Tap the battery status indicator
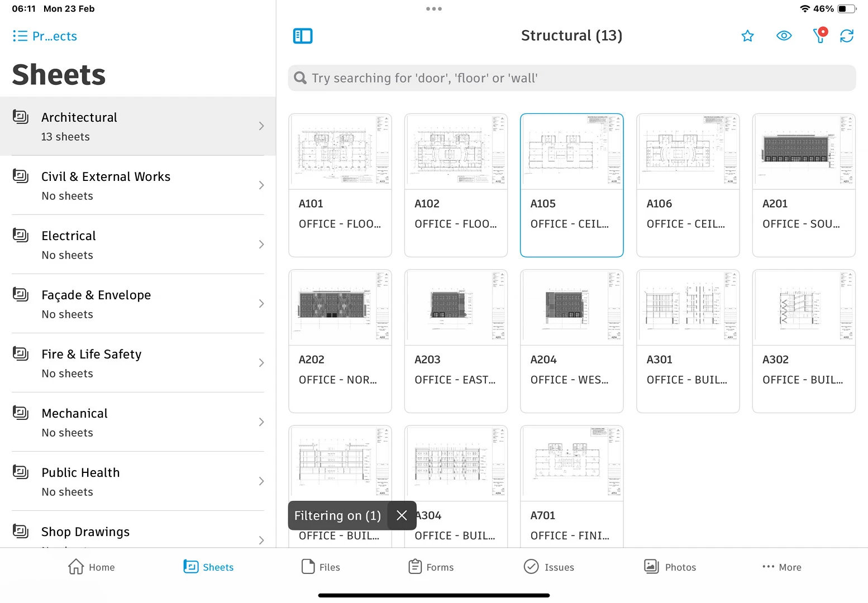 847,9
